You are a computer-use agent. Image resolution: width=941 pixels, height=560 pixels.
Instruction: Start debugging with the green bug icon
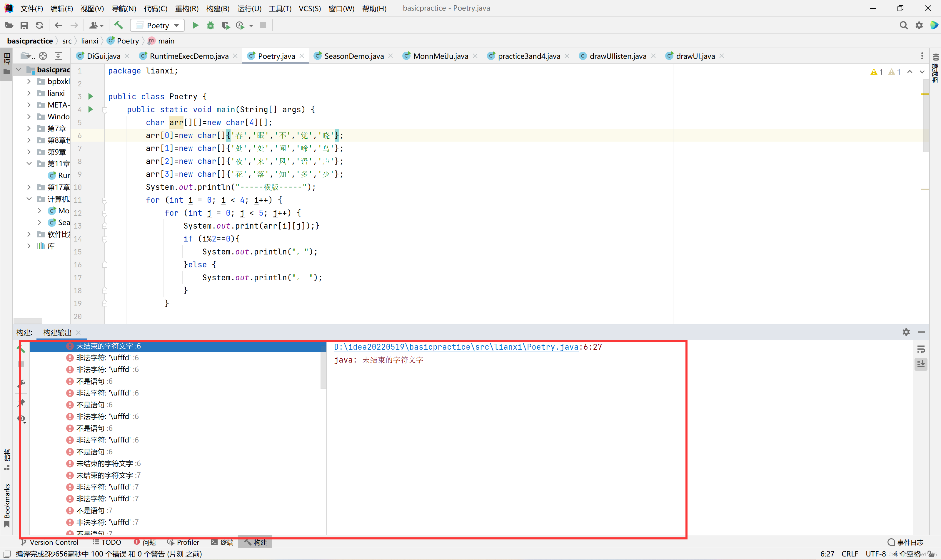coord(210,25)
